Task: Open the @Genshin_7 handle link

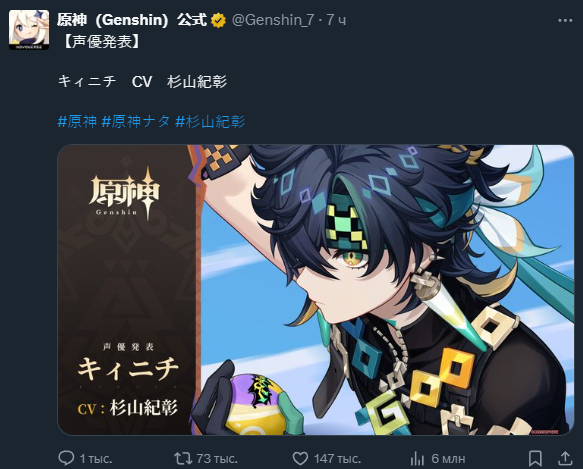Action: point(273,20)
